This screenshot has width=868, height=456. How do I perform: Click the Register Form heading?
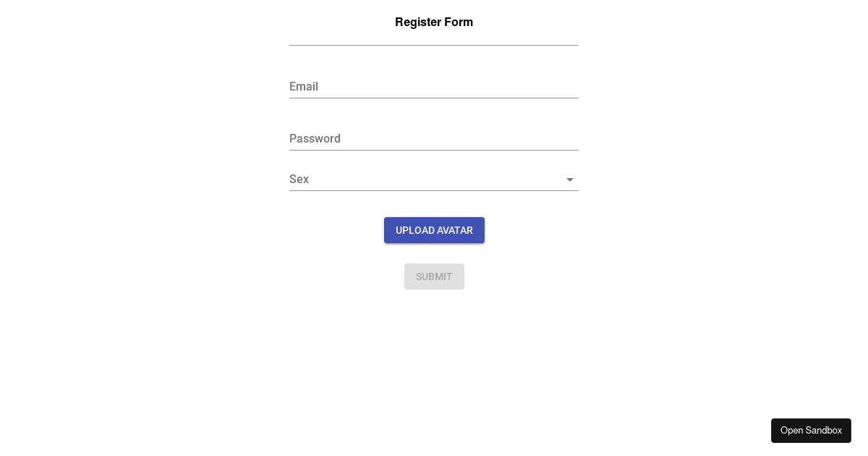(434, 22)
